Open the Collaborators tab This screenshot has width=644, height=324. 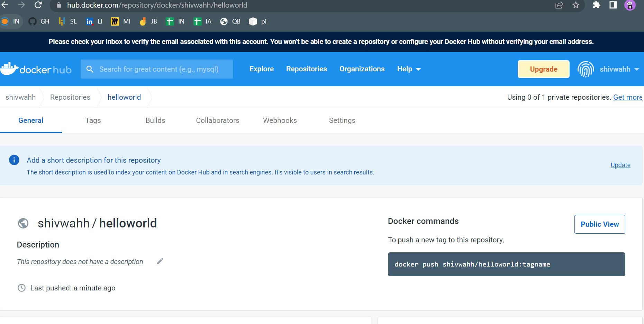tap(218, 120)
